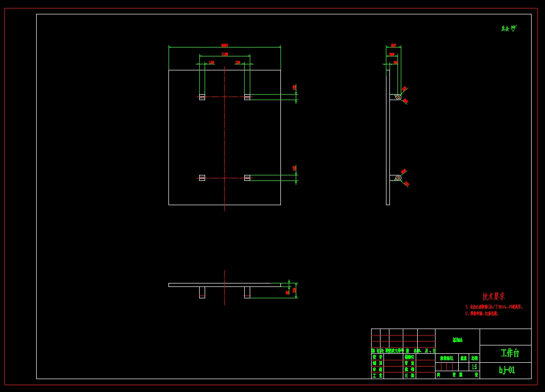
Task: Select the overall width dimension above plan view
Action: tap(224, 46)
